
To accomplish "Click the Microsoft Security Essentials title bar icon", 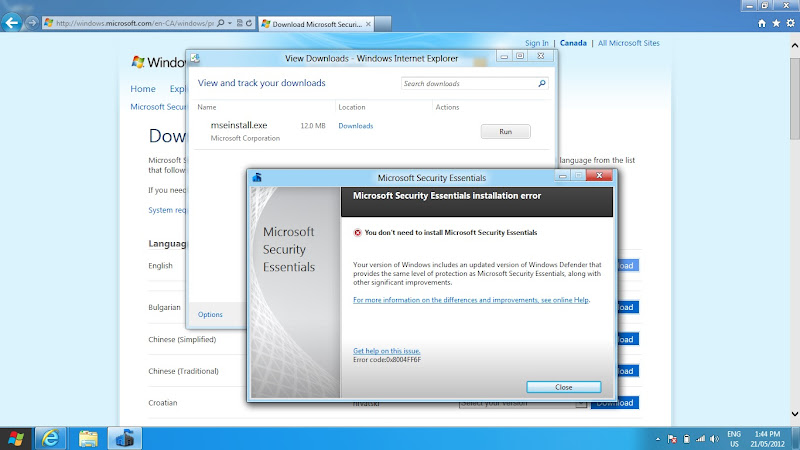I will click(x=257, y=177).
